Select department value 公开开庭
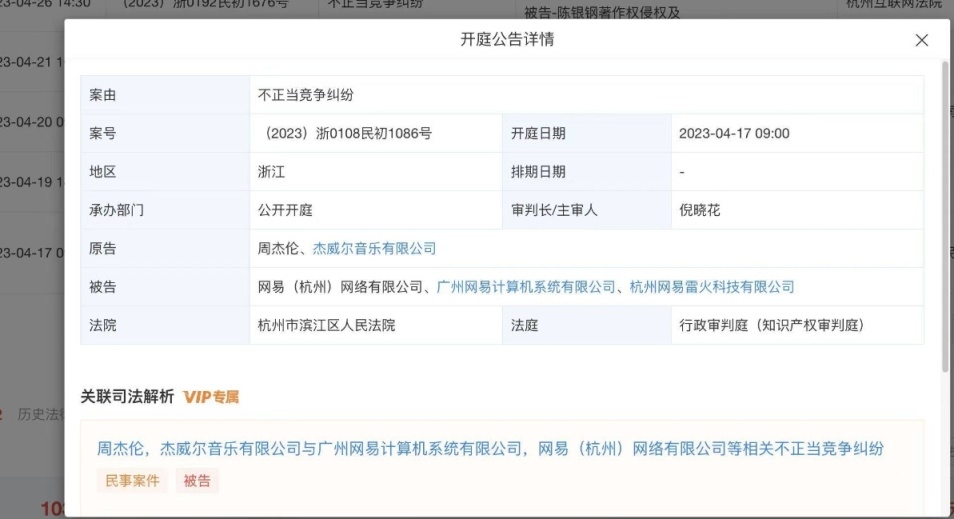Viewport: 954px width, 519px height. coord(285,210)
